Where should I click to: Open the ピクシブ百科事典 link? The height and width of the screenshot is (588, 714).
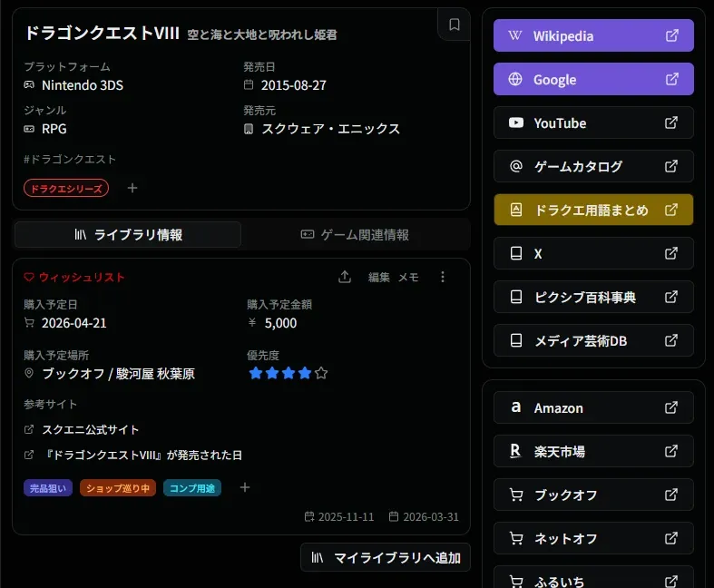tap(593, 297)
